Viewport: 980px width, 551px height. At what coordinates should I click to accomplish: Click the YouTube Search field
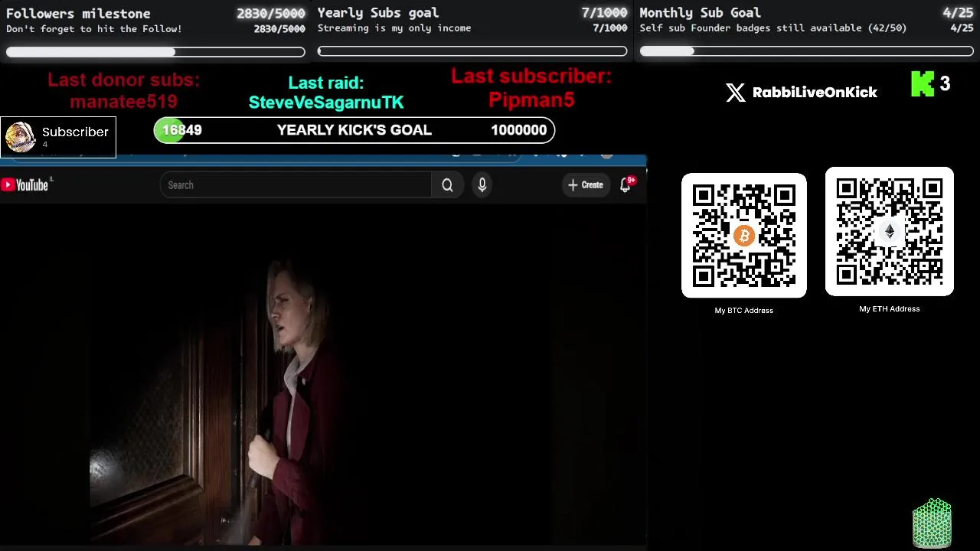[296, 185]
